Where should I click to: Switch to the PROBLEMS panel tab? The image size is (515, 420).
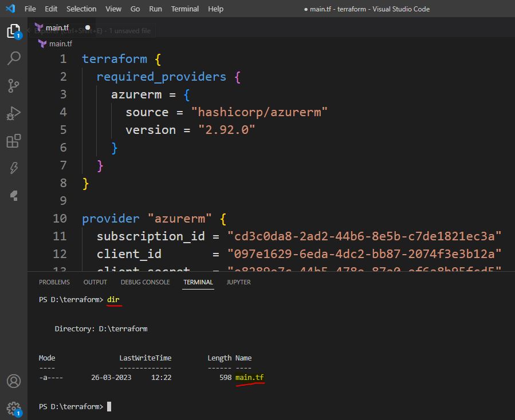tap(54, 282)
